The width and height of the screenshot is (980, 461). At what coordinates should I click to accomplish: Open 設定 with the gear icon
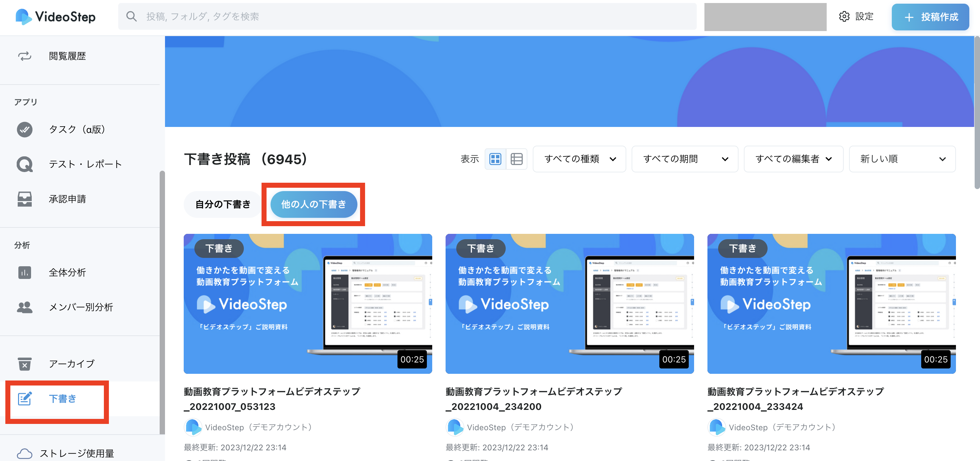[844, 16]
